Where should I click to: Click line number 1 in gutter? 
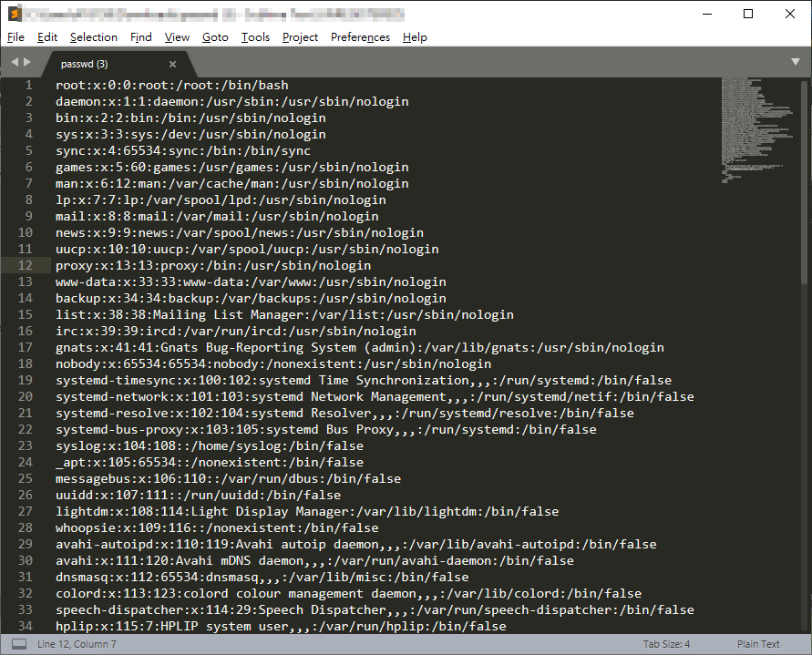click(28, 85)
